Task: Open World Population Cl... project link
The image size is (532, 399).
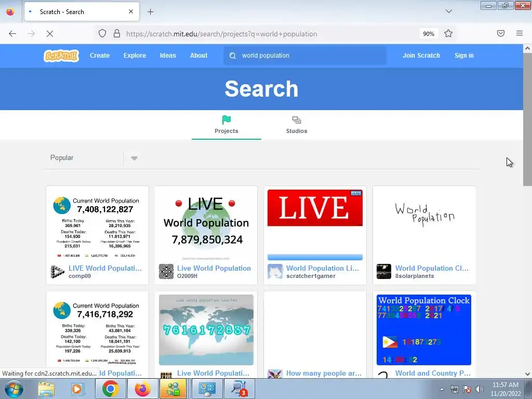Action: pyautogui.click(x=432, y=268)
